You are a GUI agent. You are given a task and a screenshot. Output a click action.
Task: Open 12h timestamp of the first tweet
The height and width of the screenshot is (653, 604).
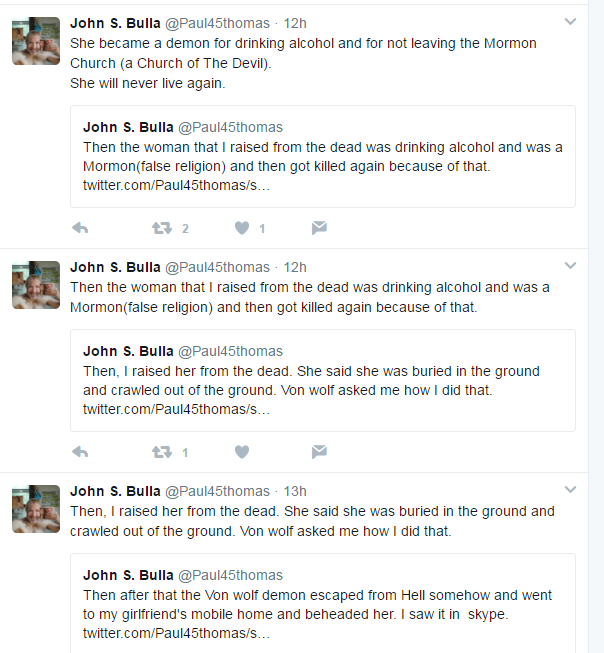(295, 23)
